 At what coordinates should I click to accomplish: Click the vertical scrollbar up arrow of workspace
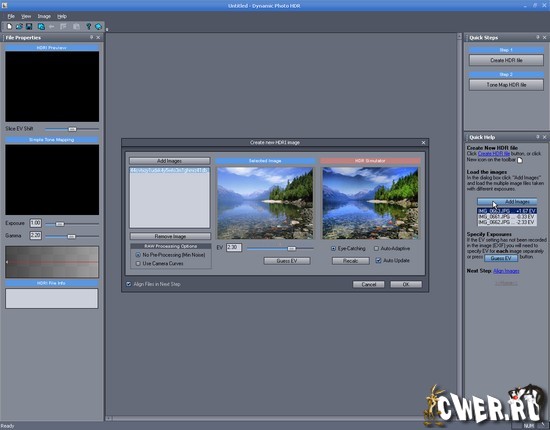tap(459, 36)
